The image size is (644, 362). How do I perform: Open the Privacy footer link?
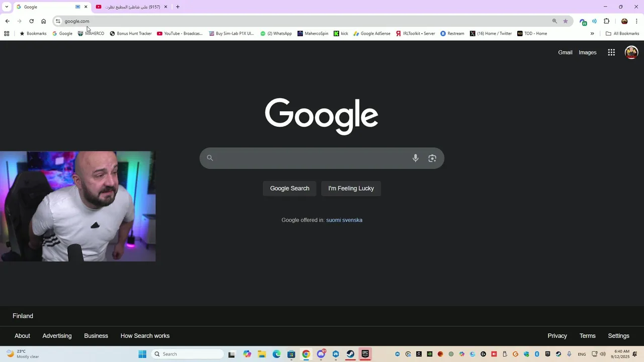click(557, 336)
